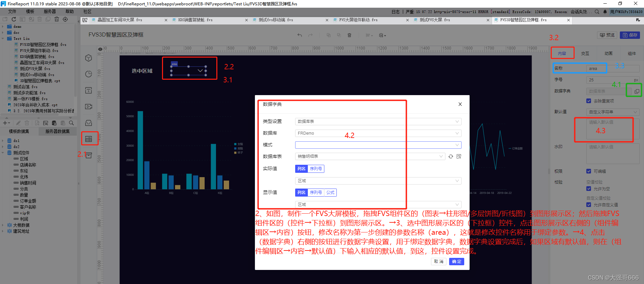This screenshot has height=284, width=644.
Task: Switch to the 动画 tab in the properties panel
Action: tap(608, 54)
